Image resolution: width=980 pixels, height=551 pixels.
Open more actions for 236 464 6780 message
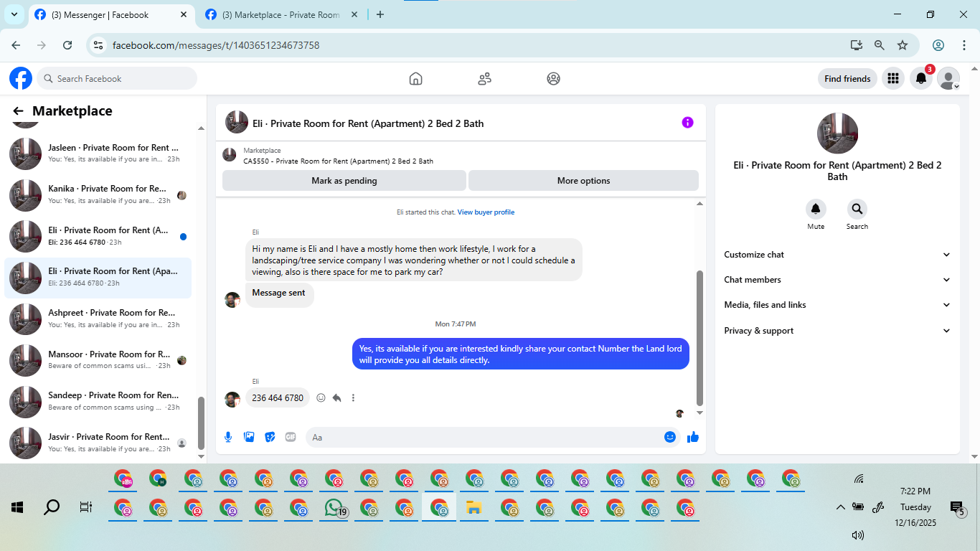353,397
